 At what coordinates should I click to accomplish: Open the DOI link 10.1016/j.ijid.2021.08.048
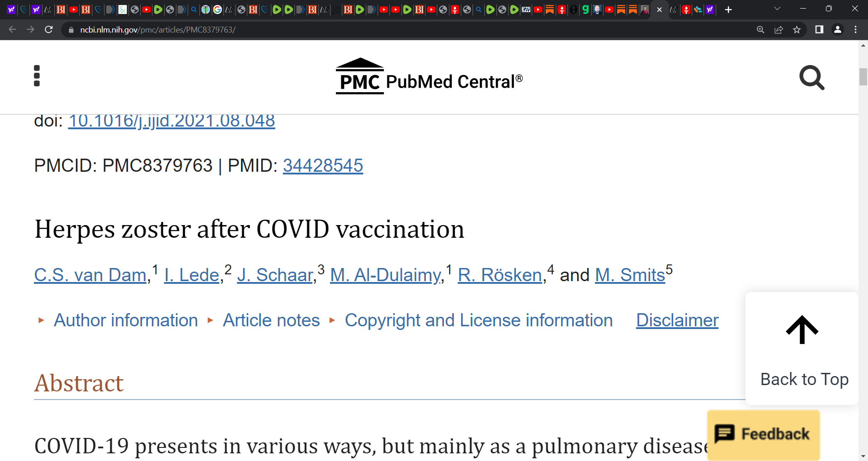click(x=171, y=121)
